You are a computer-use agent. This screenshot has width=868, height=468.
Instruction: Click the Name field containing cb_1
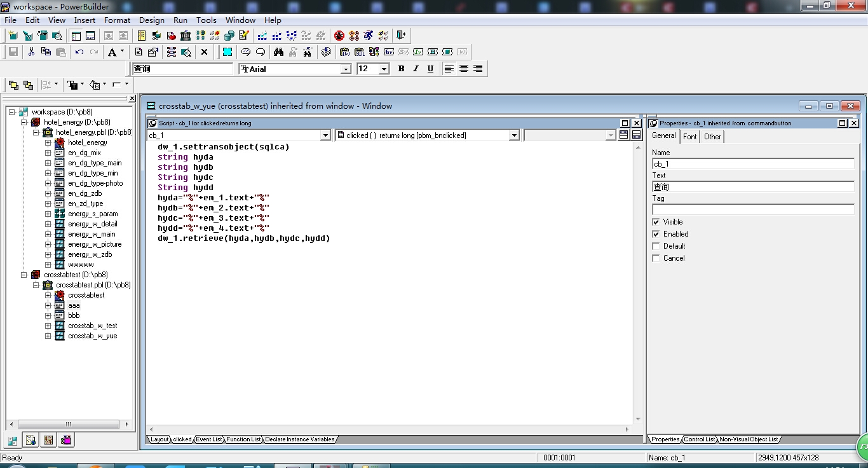click(x=753, y=163)
